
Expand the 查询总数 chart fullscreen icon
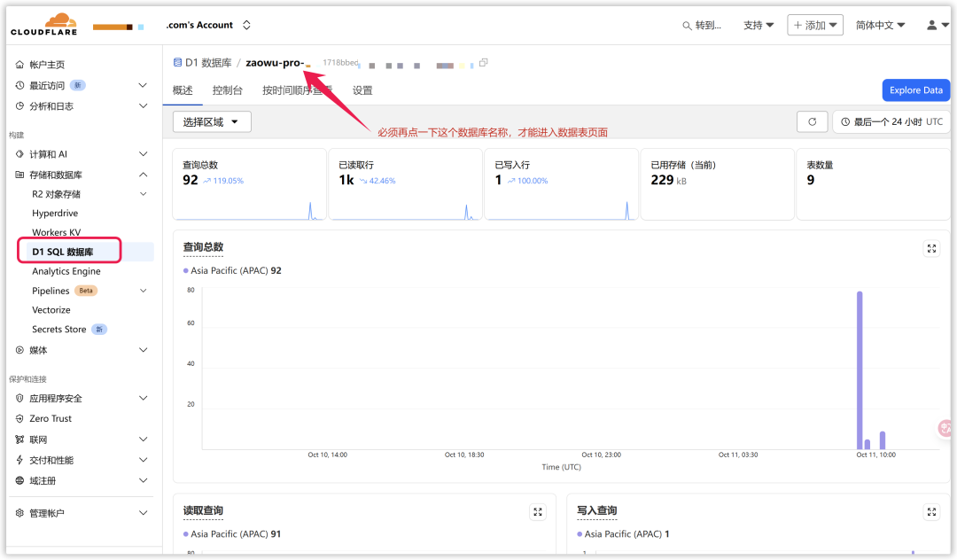[x=931, y=249]
